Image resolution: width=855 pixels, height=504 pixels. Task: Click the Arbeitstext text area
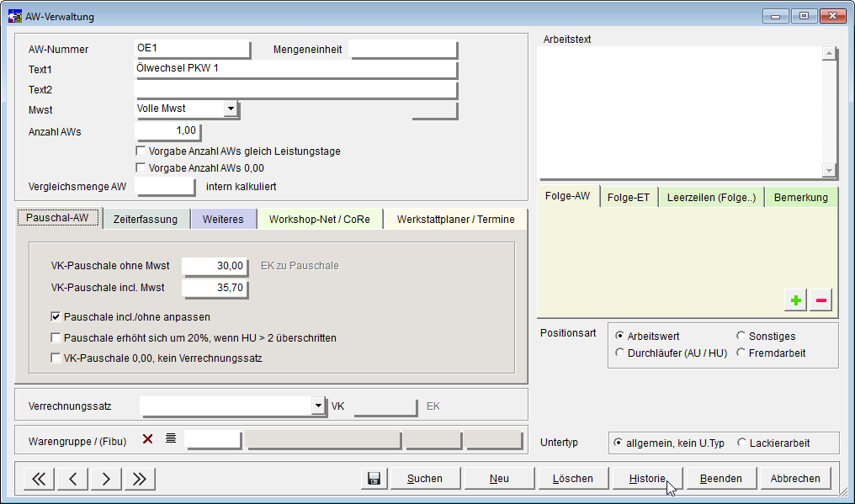(x=680, y=112)
